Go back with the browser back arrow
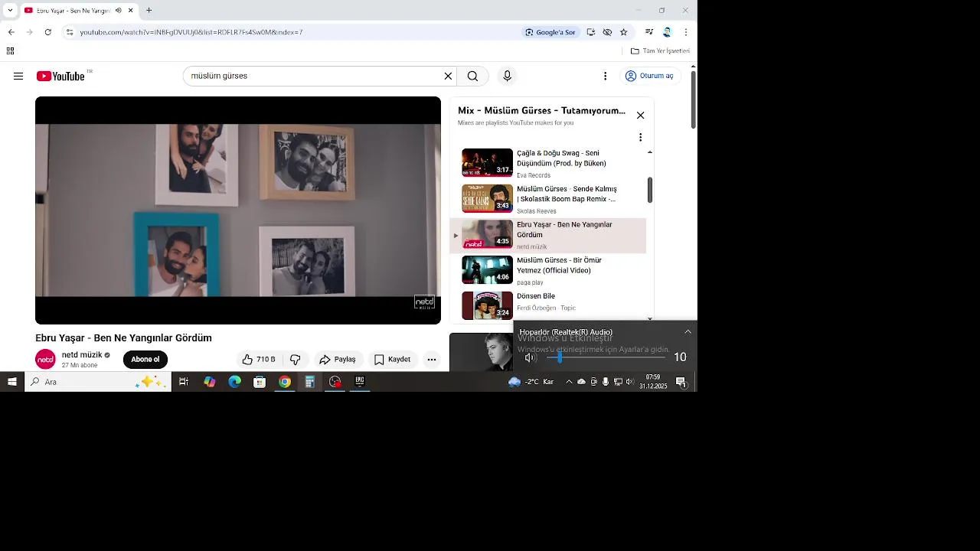Viewport: 980px width, 551px height. pyautogui.click(x=11, y=32)
